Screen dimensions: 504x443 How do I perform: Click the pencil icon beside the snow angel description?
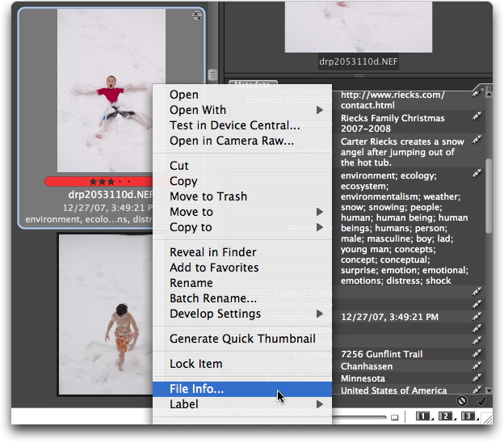(x=477, y=140)
